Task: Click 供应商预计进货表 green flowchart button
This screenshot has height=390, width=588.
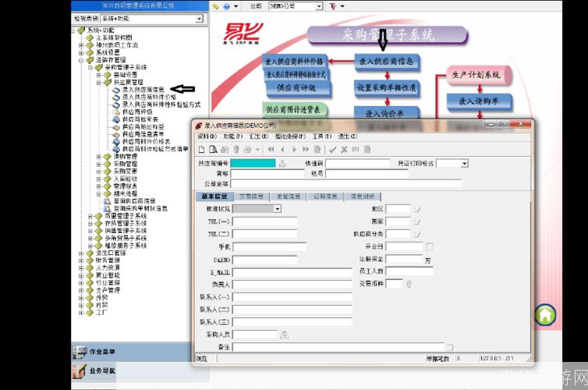Action: tap(293, 109)
